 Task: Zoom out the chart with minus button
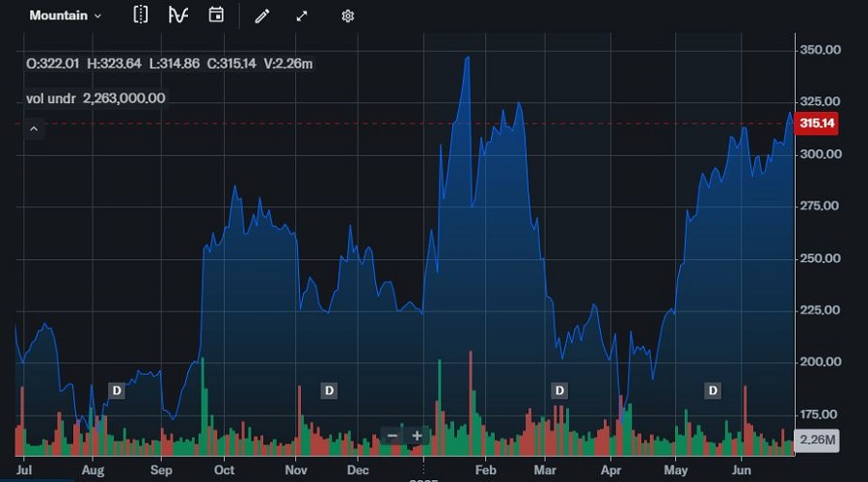click(393, 436)
